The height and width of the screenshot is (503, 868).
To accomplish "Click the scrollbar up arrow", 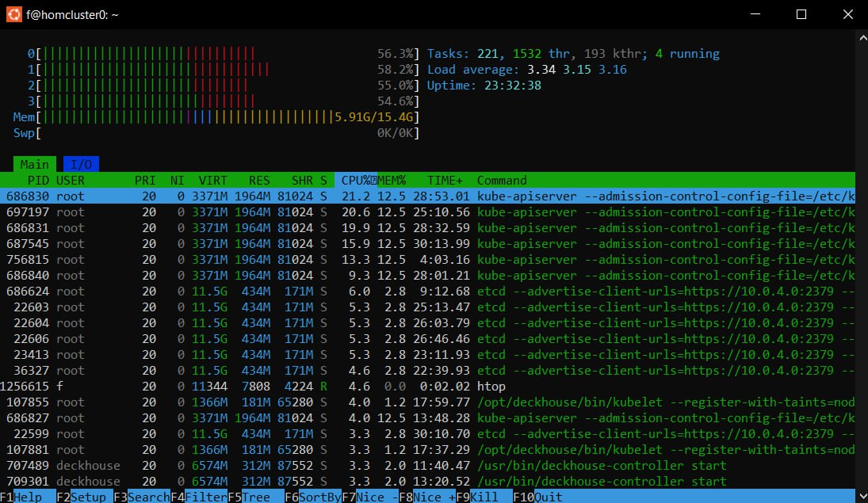I will [862, 38].
